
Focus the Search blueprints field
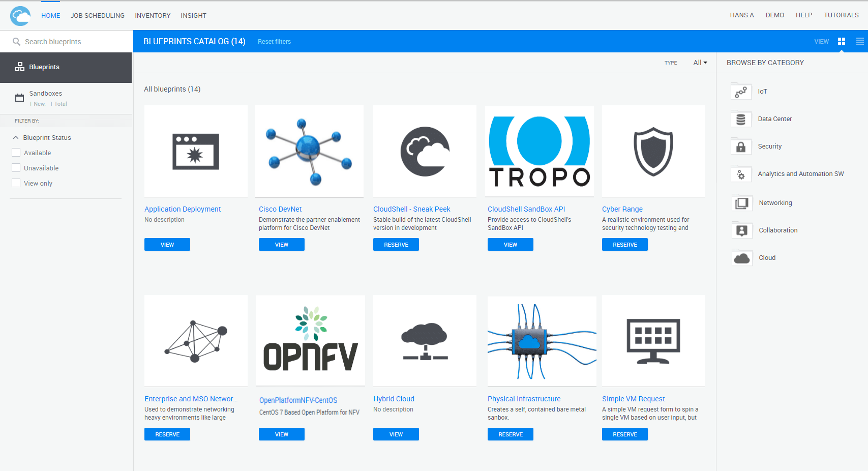coord(67,42)
